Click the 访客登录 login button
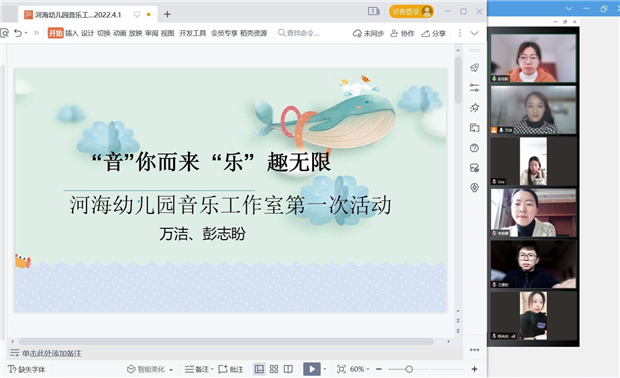 click(411, 11)
